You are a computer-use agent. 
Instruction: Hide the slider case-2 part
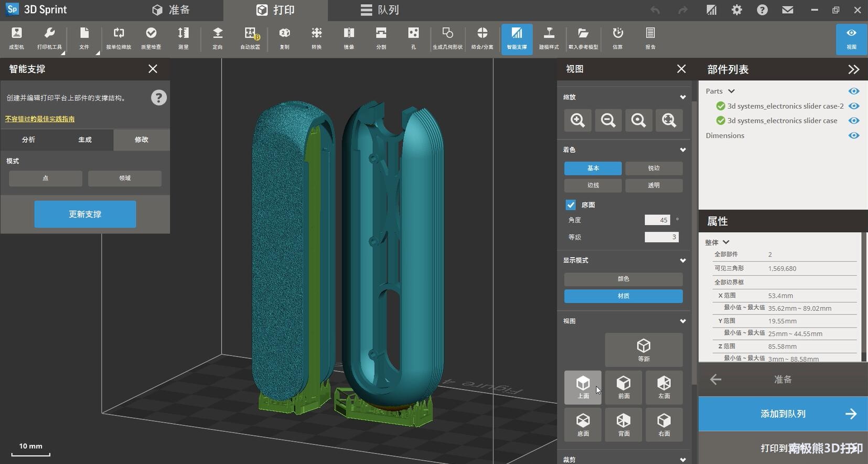coord(854,106)
